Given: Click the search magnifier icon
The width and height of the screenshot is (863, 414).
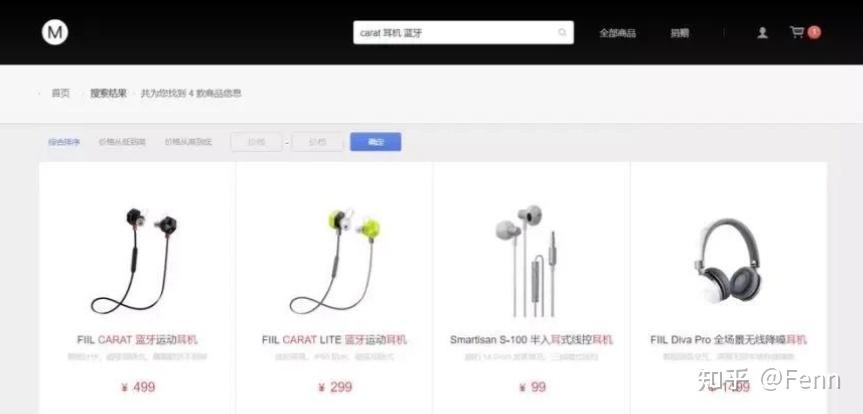Looking at the screenshot, I should 562,32.
